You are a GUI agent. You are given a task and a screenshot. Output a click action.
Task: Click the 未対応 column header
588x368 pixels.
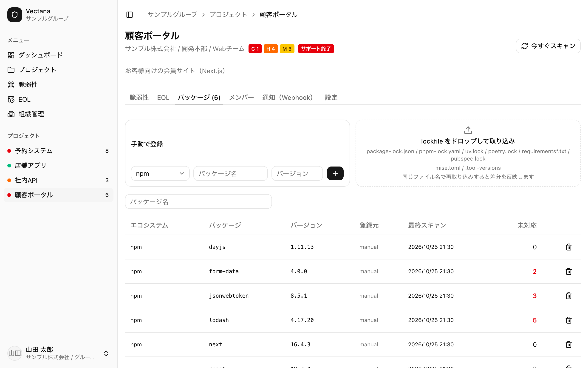(x=527, y=225)
